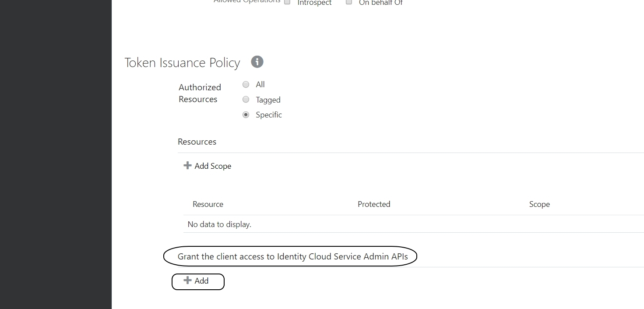Toggle the Introspect checkbox
This screenshot has width=644, height=309.
(287, 2)
